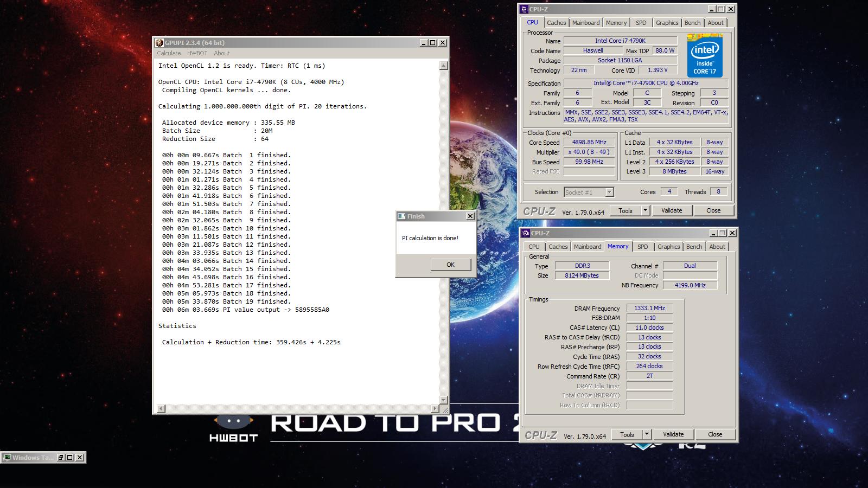Expand Tools dropdown arrow in lower CPU-Z
Screen dimensions: 868x488
647,435
